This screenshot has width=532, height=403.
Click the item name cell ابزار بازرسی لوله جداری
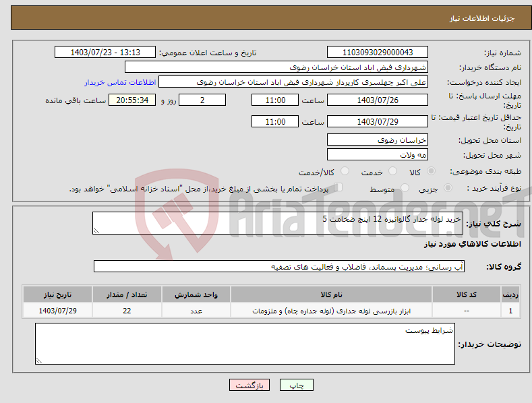[331, 311]
